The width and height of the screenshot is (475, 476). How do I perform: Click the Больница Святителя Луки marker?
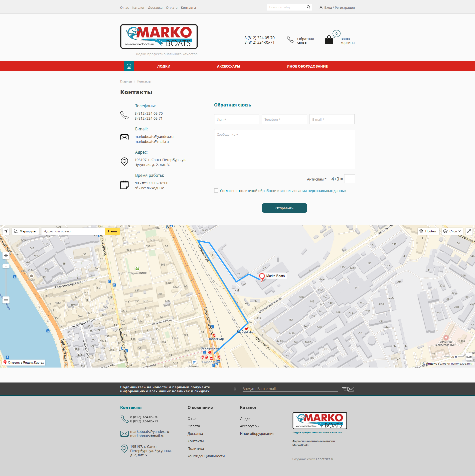tap(446, 338)
